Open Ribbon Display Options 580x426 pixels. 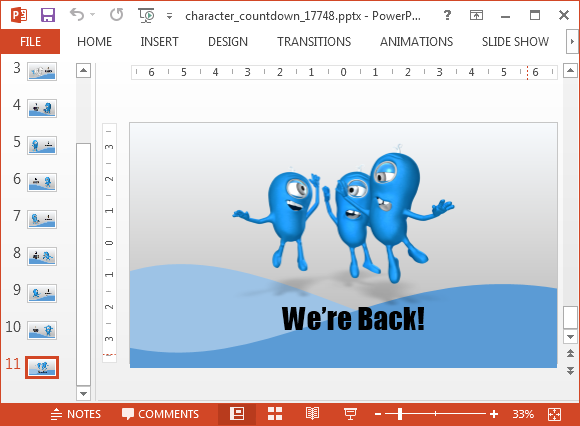coord(476,15)
